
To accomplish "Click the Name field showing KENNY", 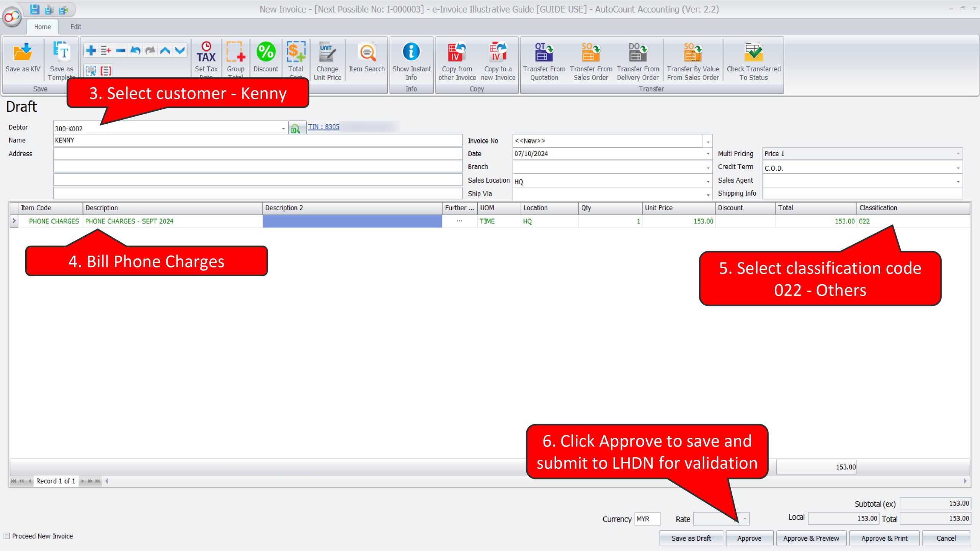I will [258, 140].
